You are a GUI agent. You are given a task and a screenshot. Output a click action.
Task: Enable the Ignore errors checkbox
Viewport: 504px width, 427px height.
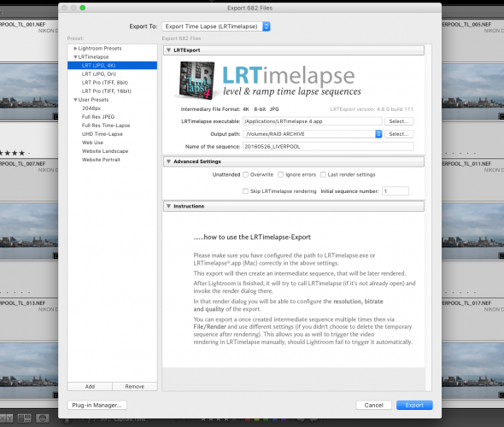click(x=280, y=174)
